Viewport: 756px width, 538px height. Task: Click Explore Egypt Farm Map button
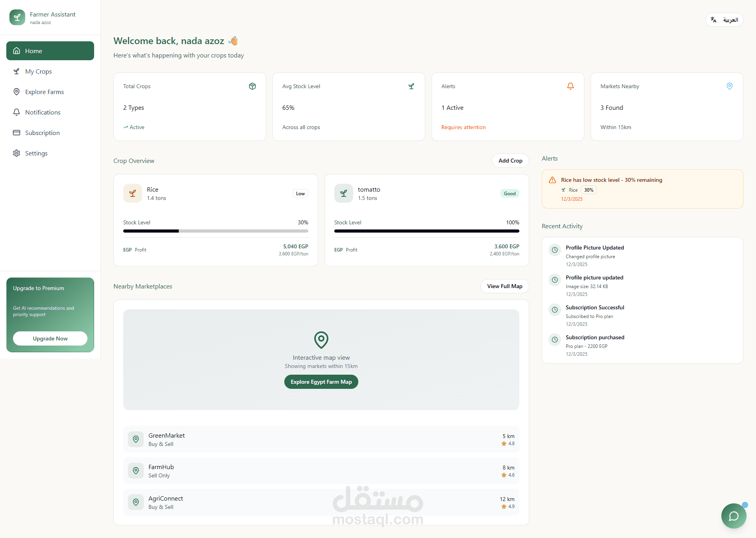321,382
